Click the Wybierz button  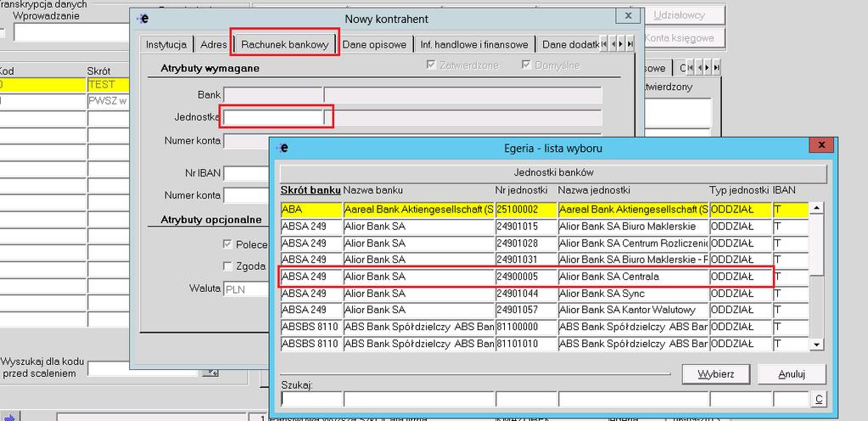coord(716,374)
